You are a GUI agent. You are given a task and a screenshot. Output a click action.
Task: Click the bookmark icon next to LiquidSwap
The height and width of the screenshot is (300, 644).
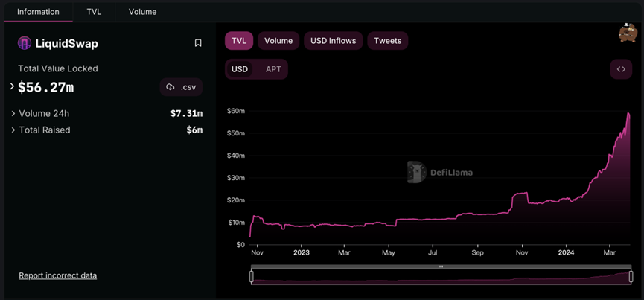(198, 43)
